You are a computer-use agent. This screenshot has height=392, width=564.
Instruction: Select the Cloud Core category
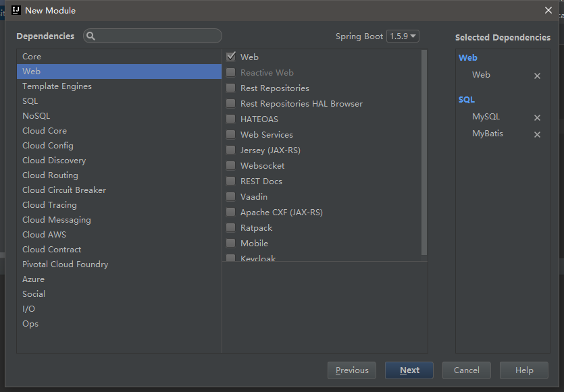click(x=119, y=130)
